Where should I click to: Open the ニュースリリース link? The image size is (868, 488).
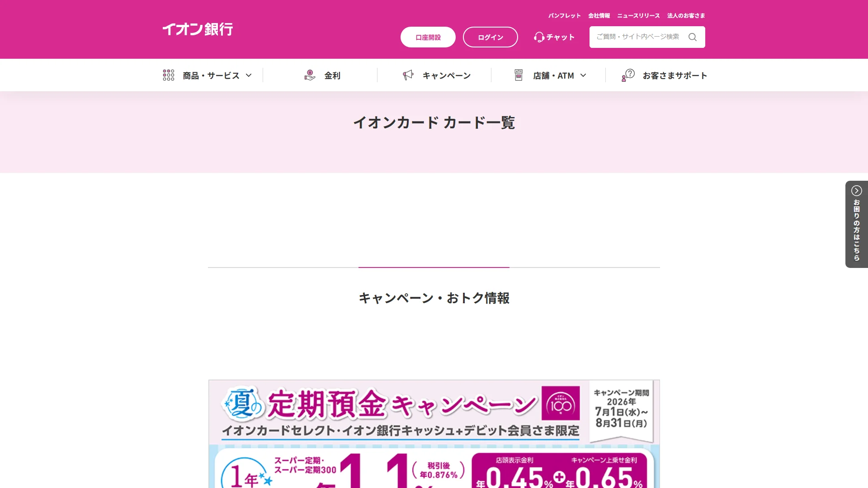pos(638,15)
